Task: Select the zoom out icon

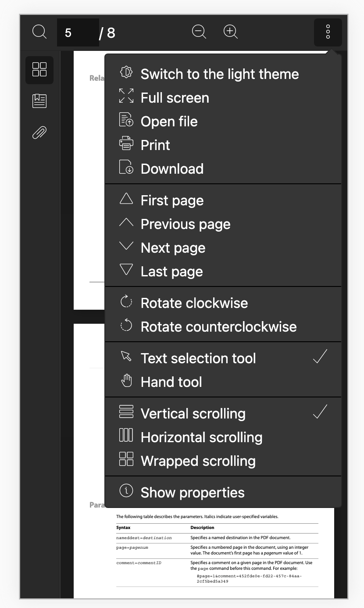Action: coord(199,32)
